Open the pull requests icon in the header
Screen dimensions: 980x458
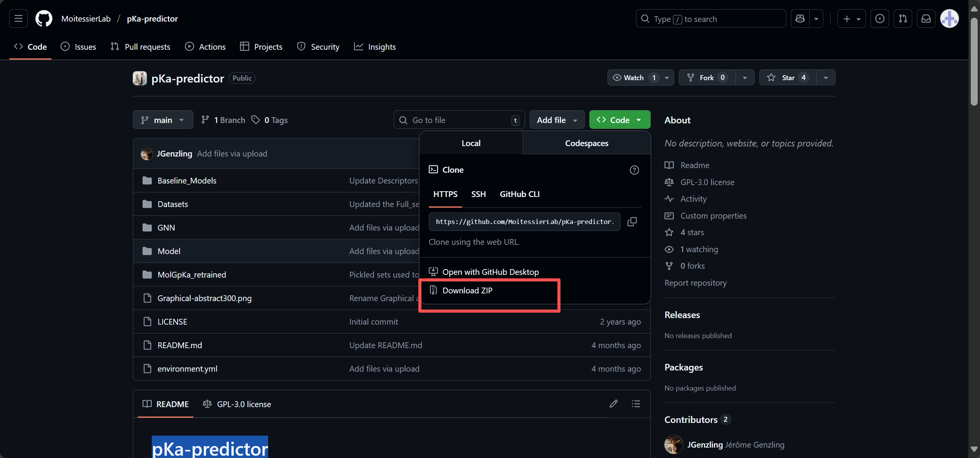903,19
